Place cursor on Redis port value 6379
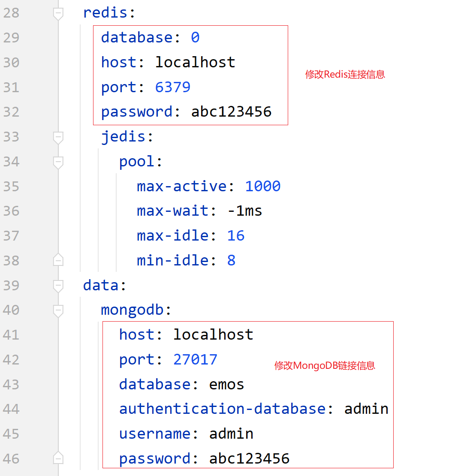Viewport: 473px width, 476px height. (172, 87)
